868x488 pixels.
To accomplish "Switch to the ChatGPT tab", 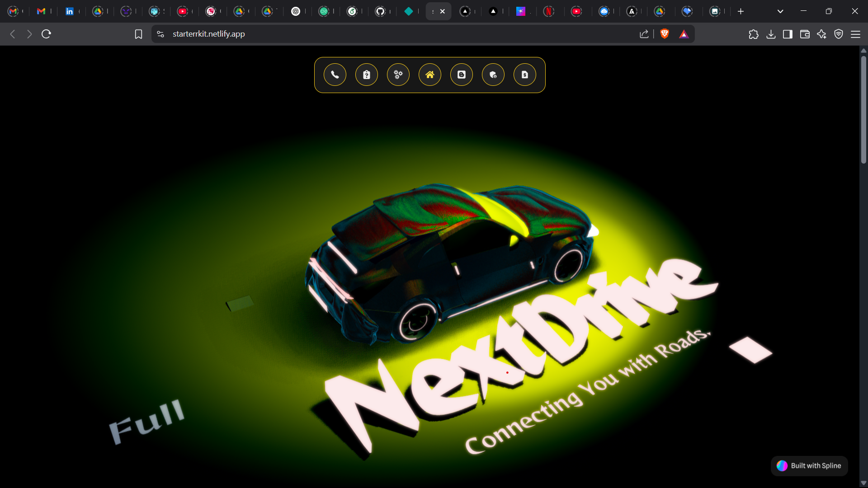I will point(296,11).
